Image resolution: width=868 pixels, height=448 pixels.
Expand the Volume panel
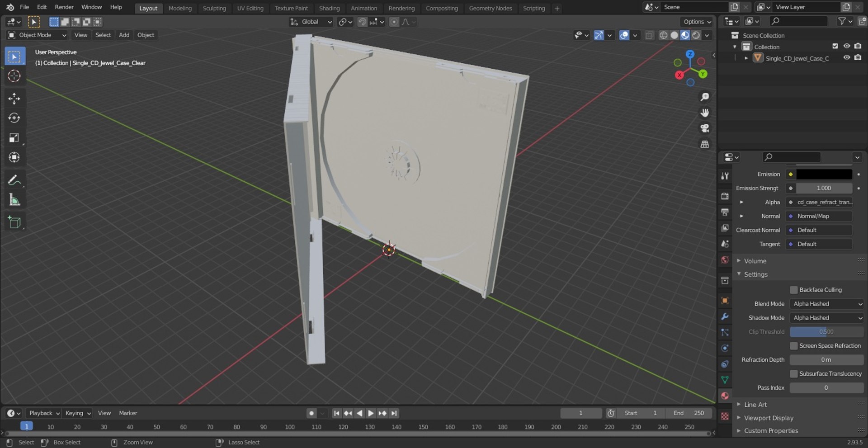point(755,261)
